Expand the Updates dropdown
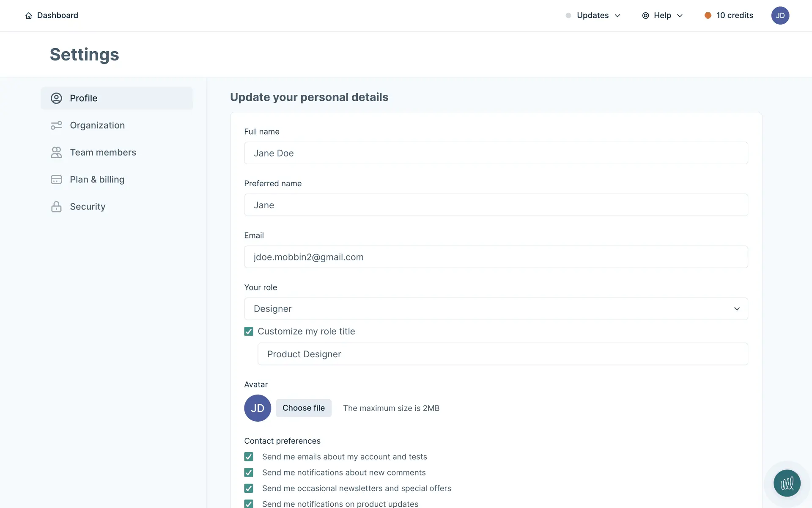The image size is (812, 508). tap(593, 16)
